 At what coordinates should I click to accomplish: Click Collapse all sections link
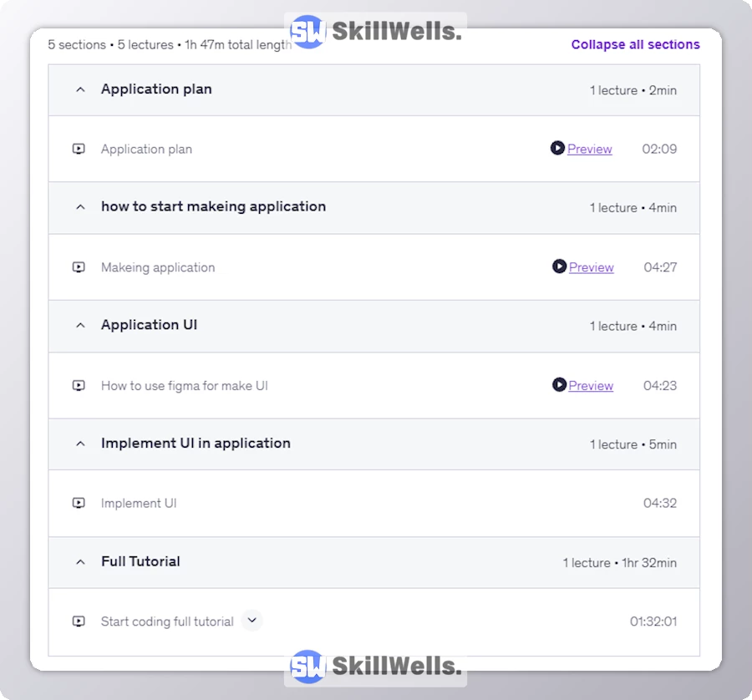coord(635,44)
